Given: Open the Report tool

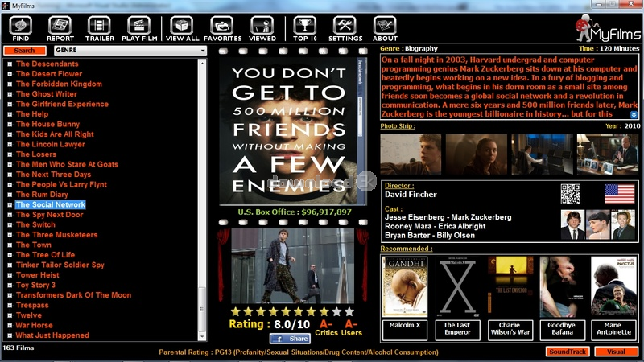Looking at the screenshot, I should coord(60,29).
